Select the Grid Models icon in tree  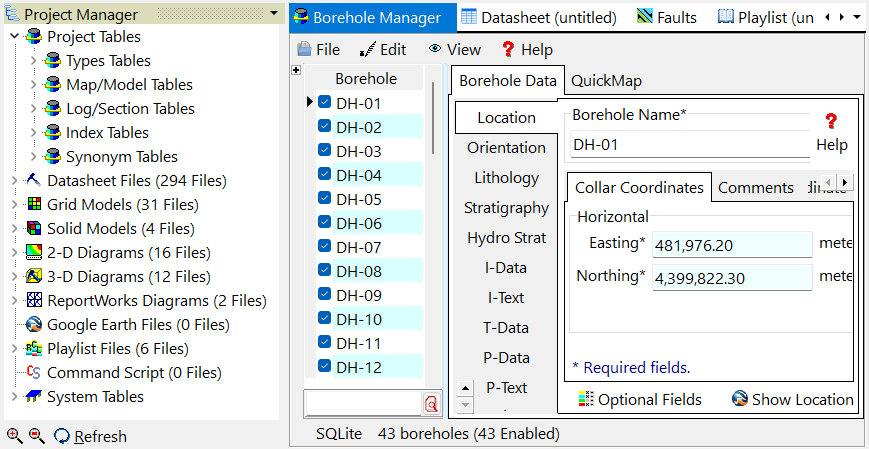[x=34, y=205]
